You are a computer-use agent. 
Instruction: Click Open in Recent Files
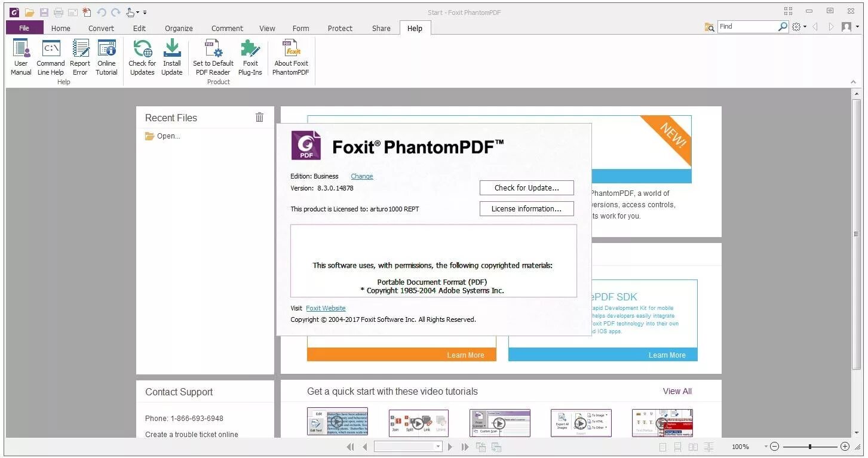point(162,136)
